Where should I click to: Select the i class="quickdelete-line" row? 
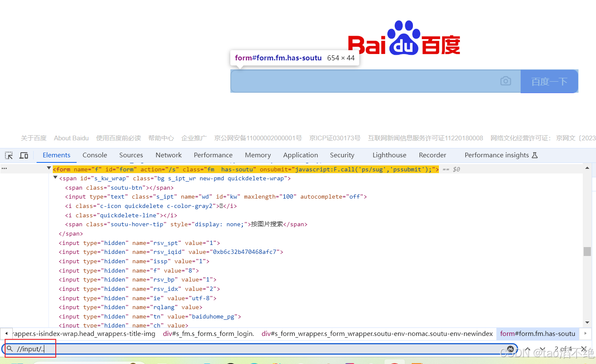coord(121,215)
